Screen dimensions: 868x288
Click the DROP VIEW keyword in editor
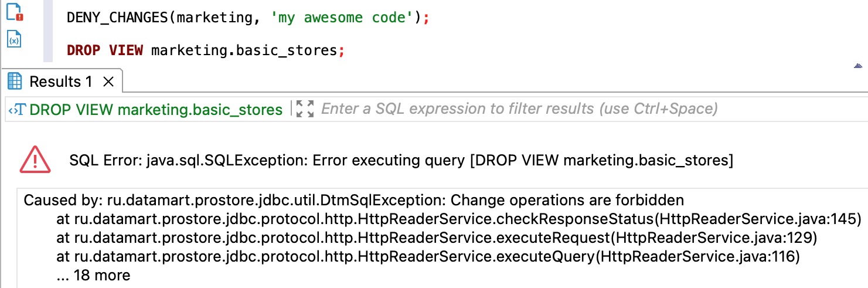(105, 50)
